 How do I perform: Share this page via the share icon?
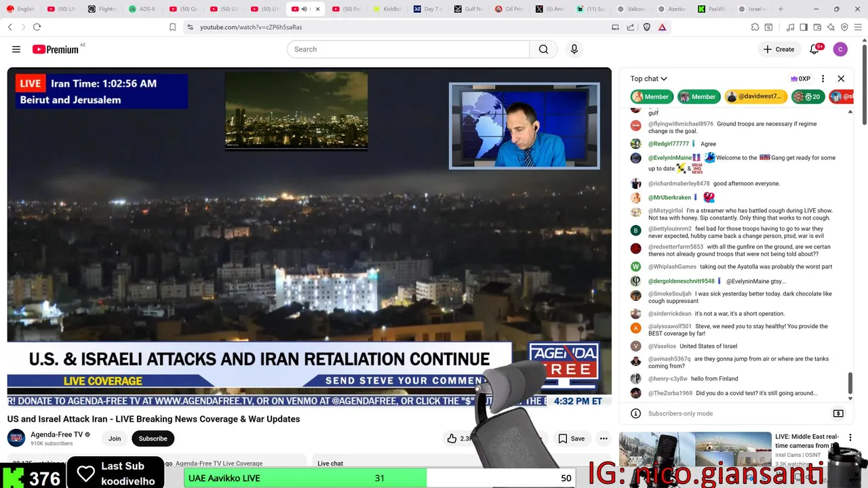[x=631, y=27]
